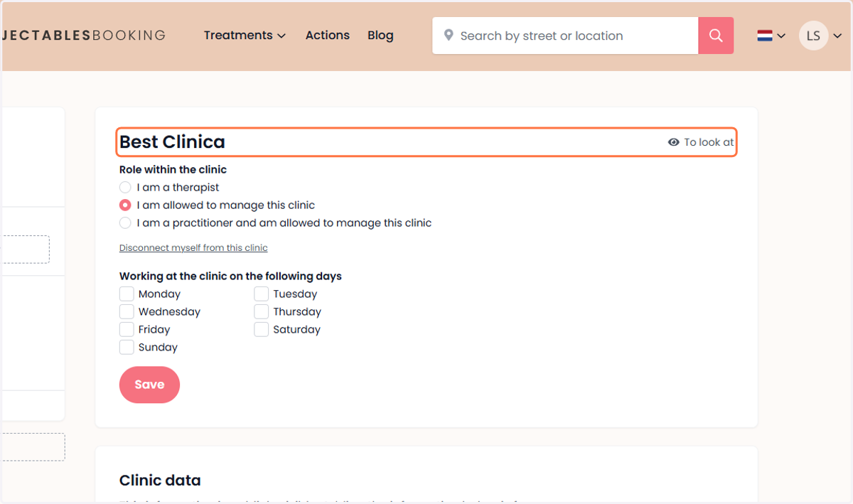Click the Save button

point(149,385)
